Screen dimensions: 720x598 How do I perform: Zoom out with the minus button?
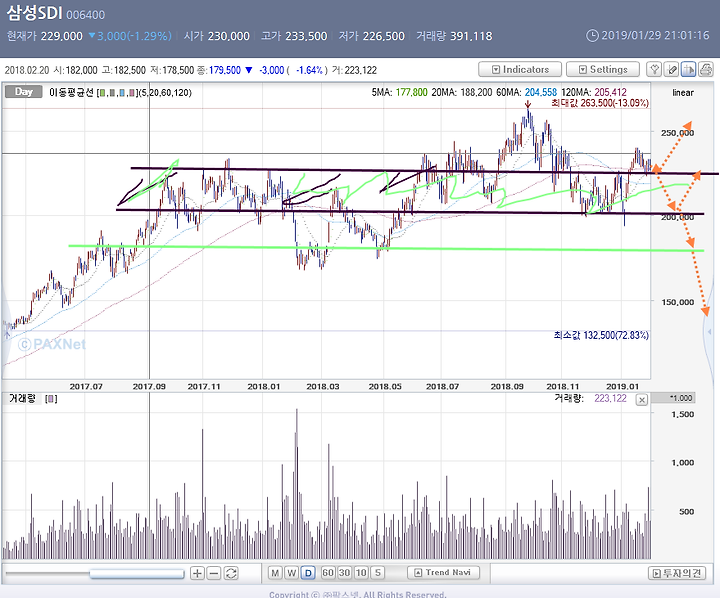click(214, 573)
